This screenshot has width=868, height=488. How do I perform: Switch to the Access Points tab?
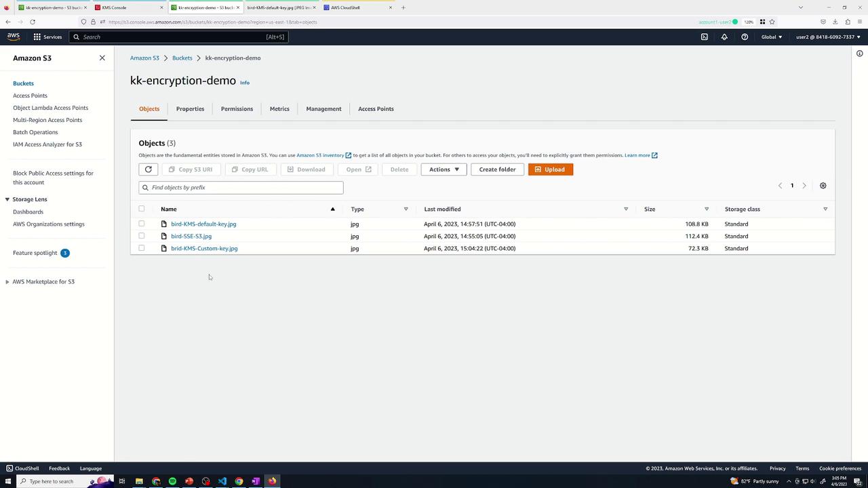[376, 108]
